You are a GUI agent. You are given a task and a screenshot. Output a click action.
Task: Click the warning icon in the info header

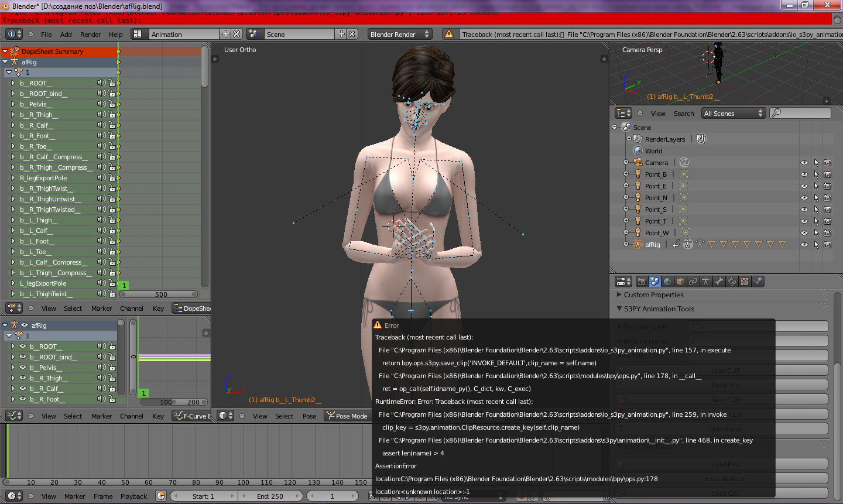click(449, 34)
